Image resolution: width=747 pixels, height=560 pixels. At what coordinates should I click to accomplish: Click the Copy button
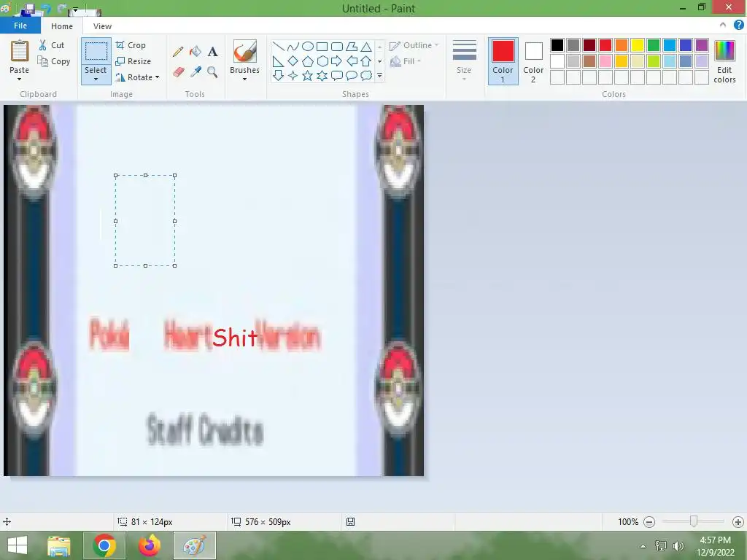54,61
